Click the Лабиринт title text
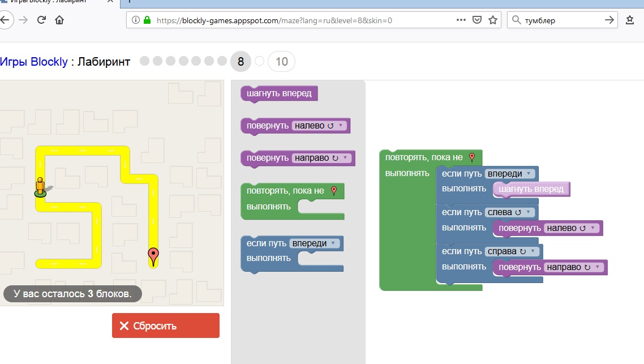Image resolution: width=644 pixels, height=364 pixels. [x=104, y=62]
